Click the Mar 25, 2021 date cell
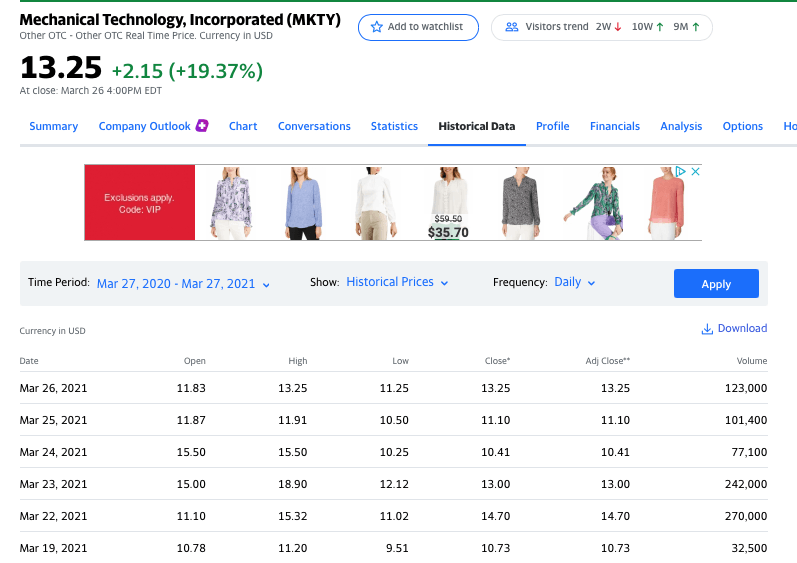797x563 pixels. tap(53, 420)
